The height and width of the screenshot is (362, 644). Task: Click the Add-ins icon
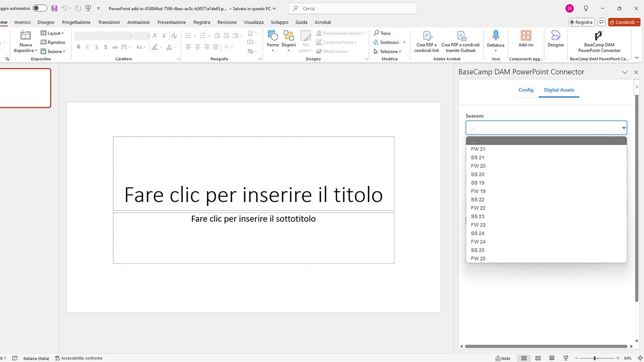pos(526,39)
